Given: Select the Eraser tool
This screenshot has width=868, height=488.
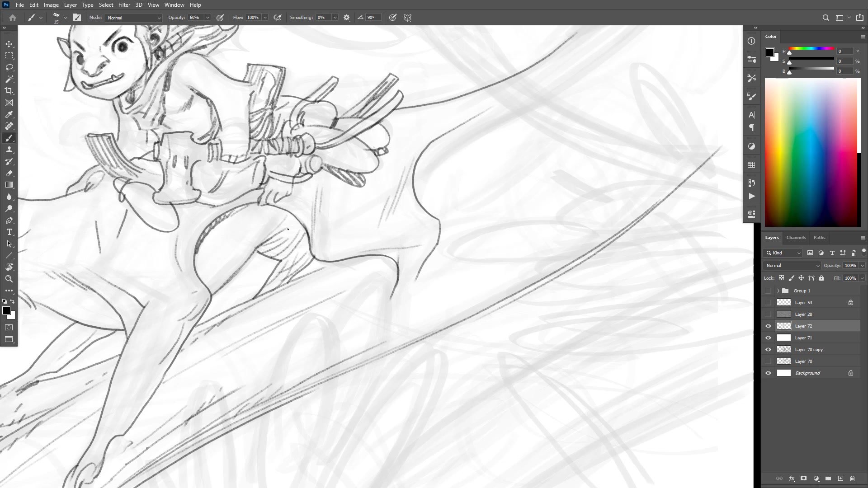Looking at the screenshot, I should [x=9, y=173].
